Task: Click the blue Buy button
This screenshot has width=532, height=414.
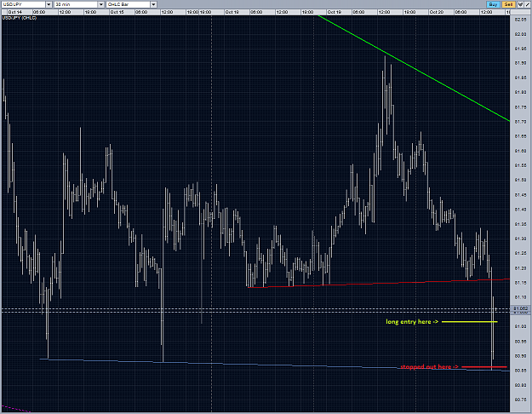Action: (494, 4)
